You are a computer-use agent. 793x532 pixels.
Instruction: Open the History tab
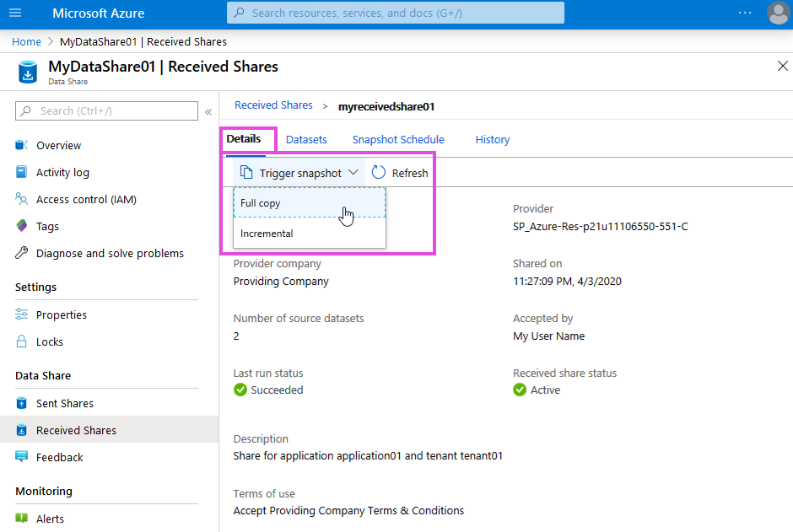point(492,140)
